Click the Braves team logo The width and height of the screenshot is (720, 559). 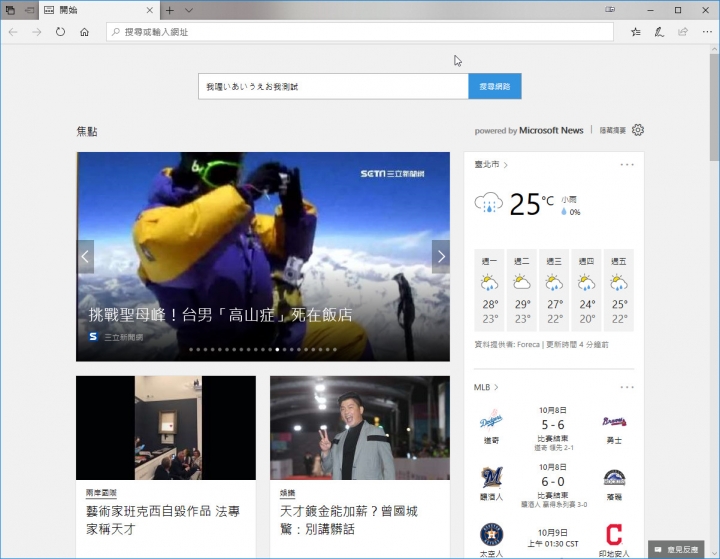click(614, 421)
